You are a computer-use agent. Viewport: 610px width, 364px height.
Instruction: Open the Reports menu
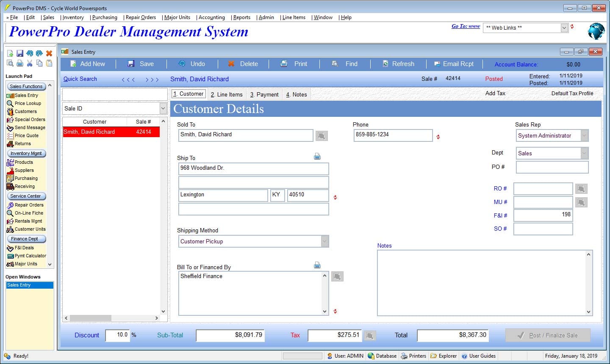[241, 17]
